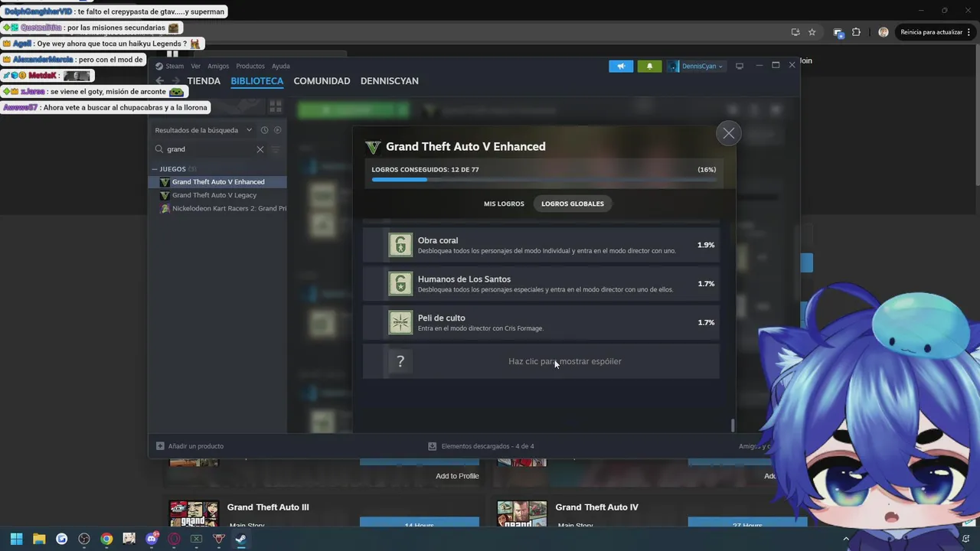Click the Obra coral achievement icon

tap(400, 245)
